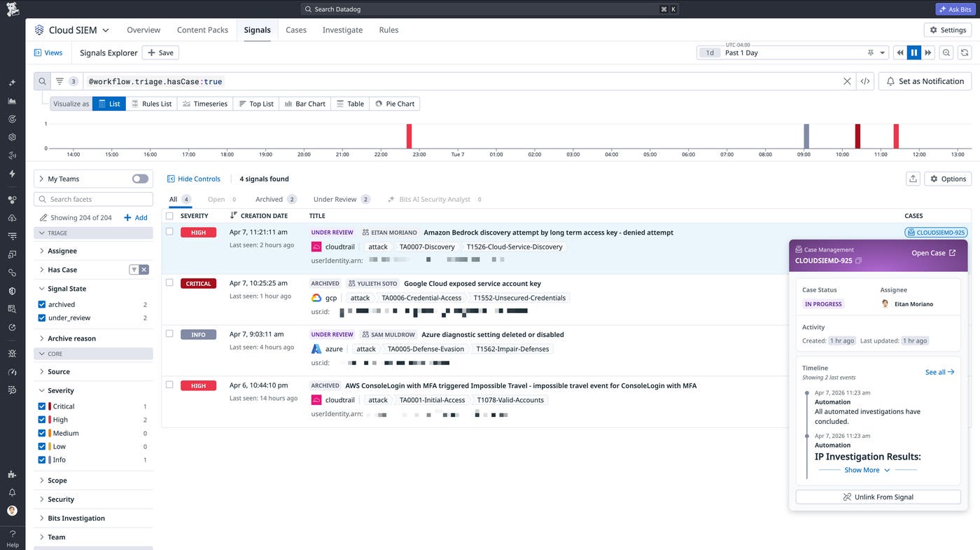This screenshot has width=980, height=550.
Task: Refresh the signals results
Action: (x=965, y=53)
